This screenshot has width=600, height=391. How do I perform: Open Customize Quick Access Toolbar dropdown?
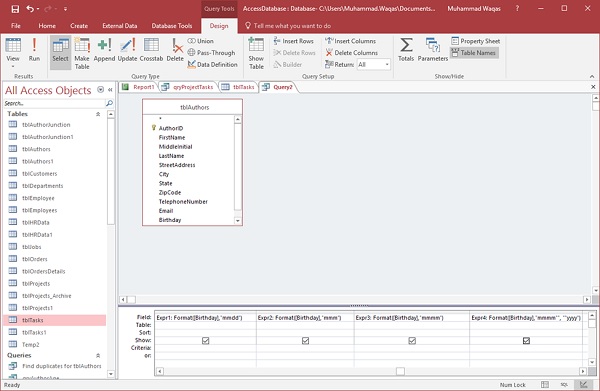click(65, 8)
